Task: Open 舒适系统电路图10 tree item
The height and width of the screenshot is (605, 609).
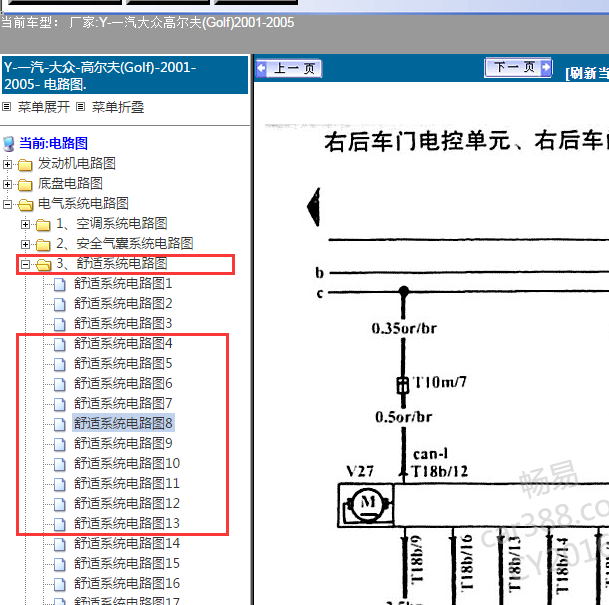Action: pos(127,464)
